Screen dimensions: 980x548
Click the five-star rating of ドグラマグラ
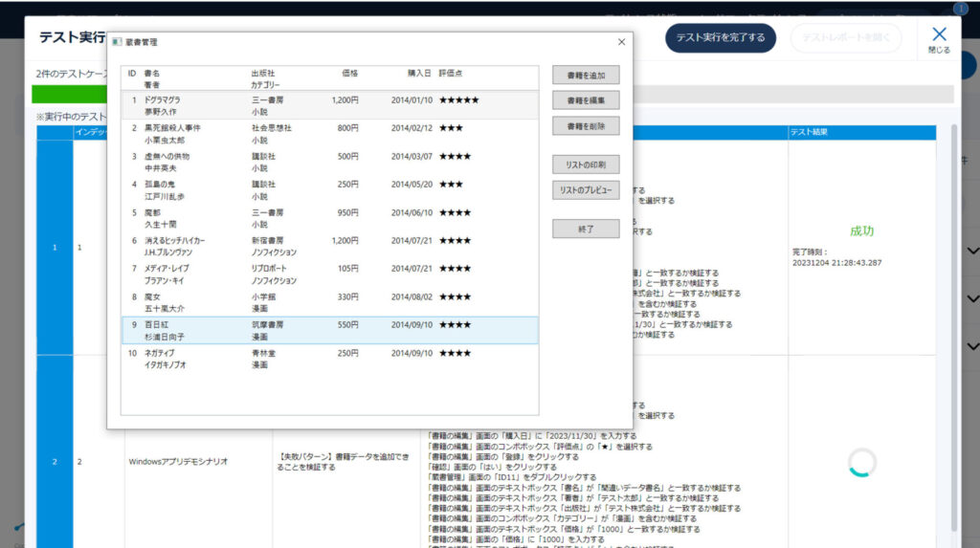(458, 100)
